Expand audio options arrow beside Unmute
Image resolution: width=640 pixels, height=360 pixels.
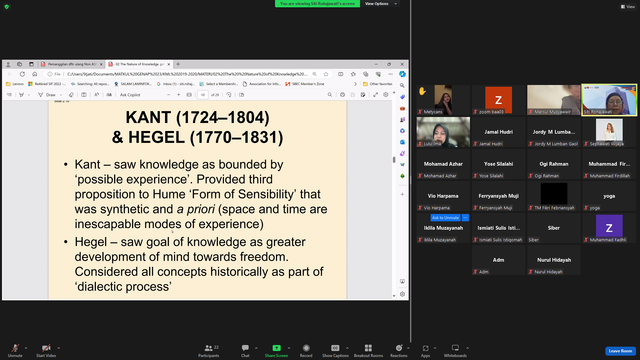tap(26, 348)
